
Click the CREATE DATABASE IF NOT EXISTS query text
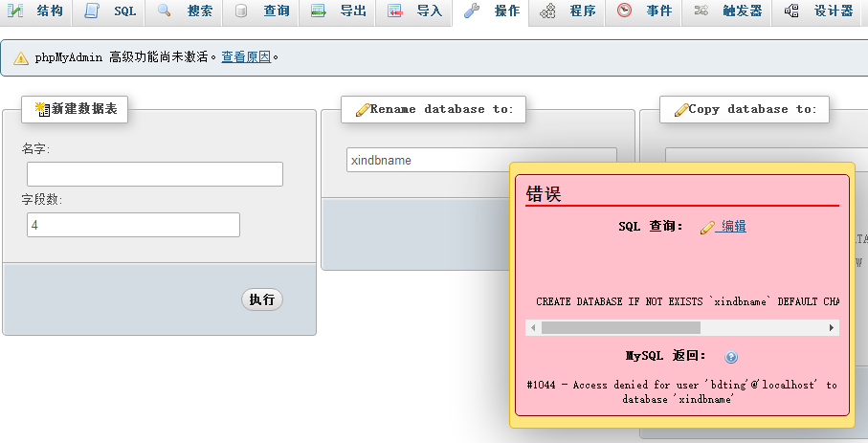(687, 301)
